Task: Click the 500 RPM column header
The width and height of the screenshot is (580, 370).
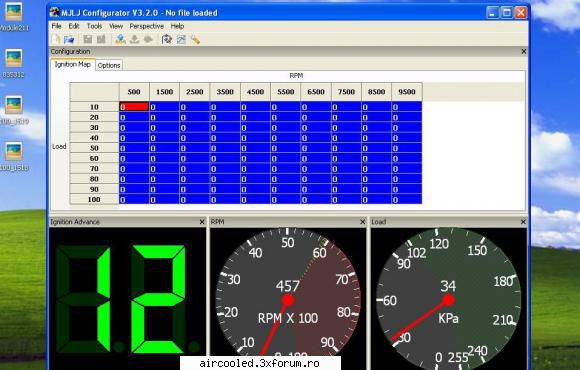Action: (x=134, y=92)
